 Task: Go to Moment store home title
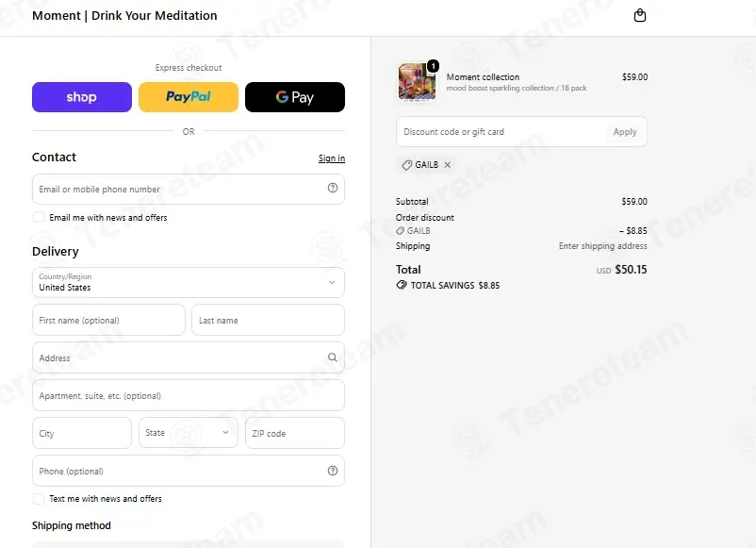pos(124,15)
